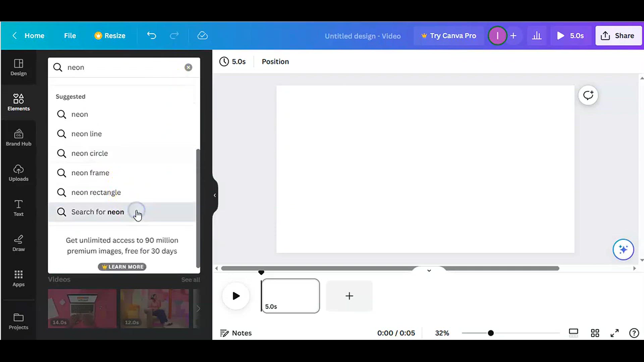The image size is (644, 362).
Task: Play the timeline video
Action: pyautogui.click(x=236, y=296)
